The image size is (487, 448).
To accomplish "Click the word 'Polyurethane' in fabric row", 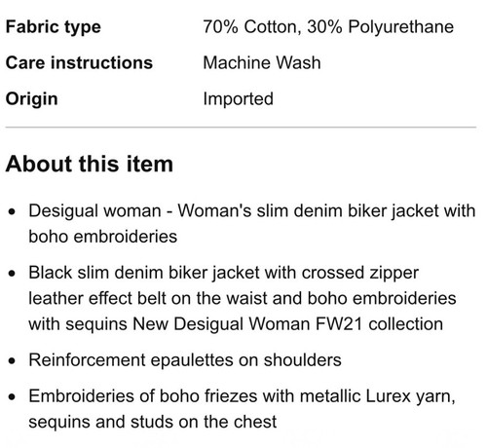I will click(401, 26).
